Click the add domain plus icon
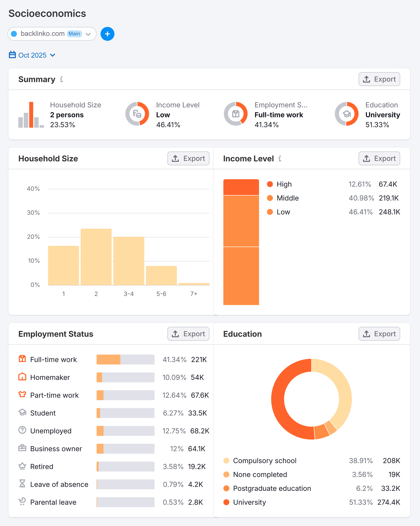Image resolution: width=420 pixels, height=526 pixels. [107, 34]
